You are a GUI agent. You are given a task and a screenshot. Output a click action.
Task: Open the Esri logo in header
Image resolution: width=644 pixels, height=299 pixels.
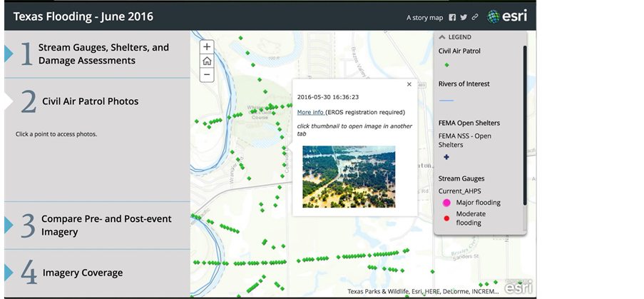[x=507, y=16]
